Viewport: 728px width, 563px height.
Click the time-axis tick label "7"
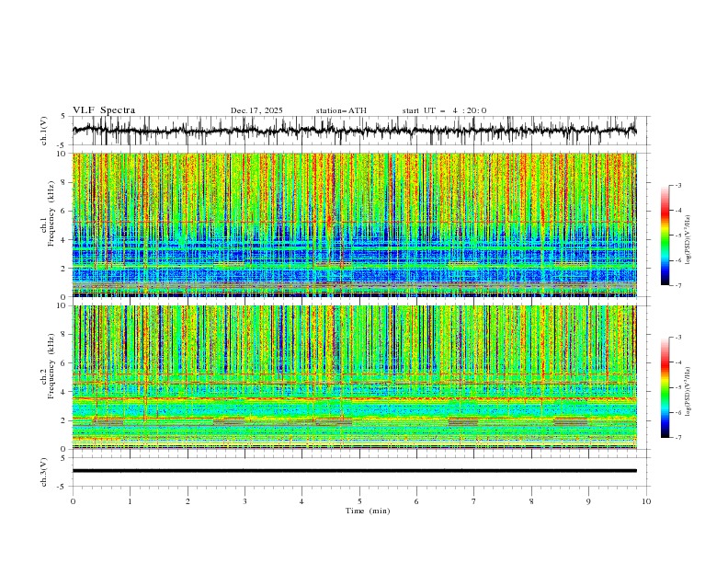474,501
